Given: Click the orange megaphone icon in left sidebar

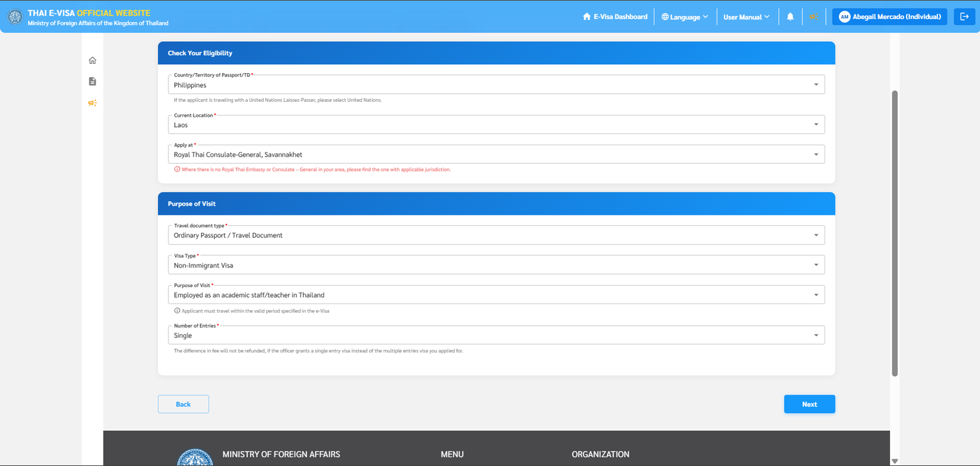Looking at the screenshot, I should (x=92, y=103).
